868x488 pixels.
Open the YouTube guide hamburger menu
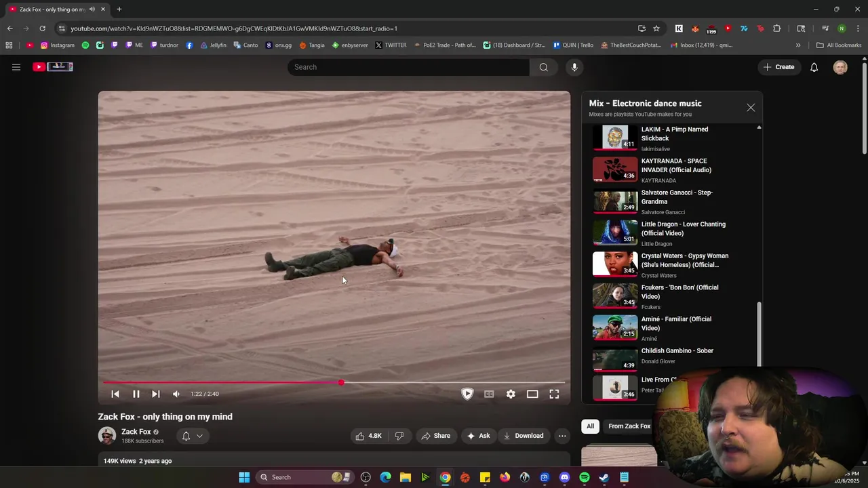click(16, 67)
